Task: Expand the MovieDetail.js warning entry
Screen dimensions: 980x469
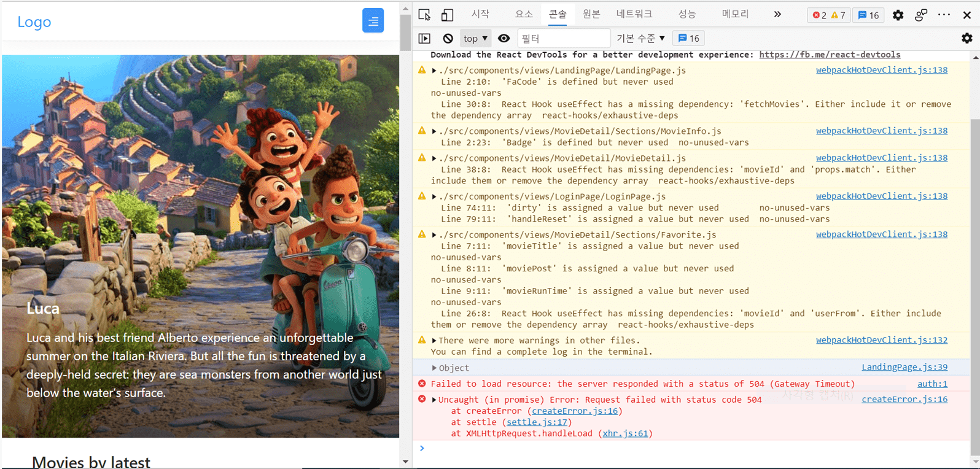Action: pos(434,158)
